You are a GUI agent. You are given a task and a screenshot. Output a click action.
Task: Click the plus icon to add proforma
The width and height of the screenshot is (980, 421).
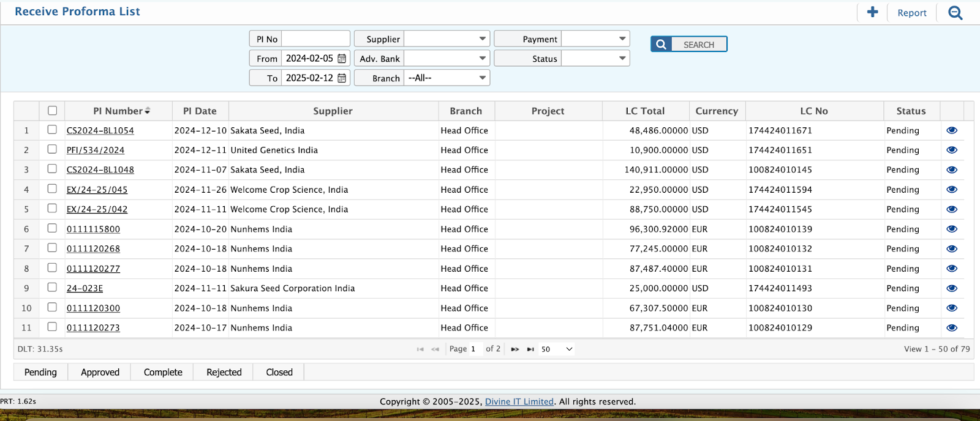coord(873,12)
